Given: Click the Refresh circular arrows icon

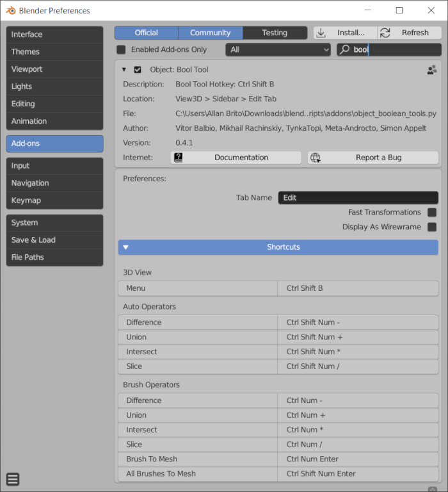Looking at the screenshot, I should pos(385,33).
